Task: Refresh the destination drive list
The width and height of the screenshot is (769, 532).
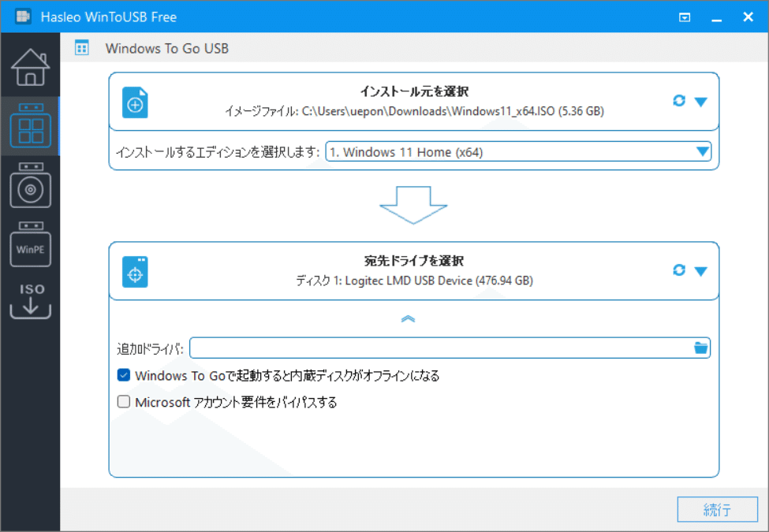Action: [679, 270]
